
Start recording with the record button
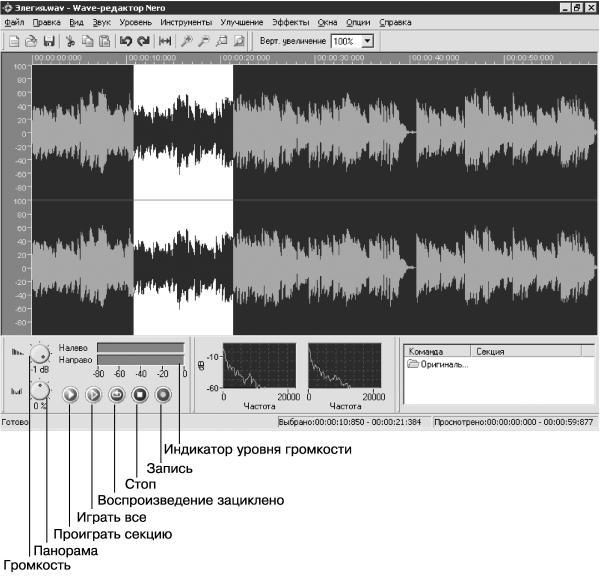tap(163, 394)
